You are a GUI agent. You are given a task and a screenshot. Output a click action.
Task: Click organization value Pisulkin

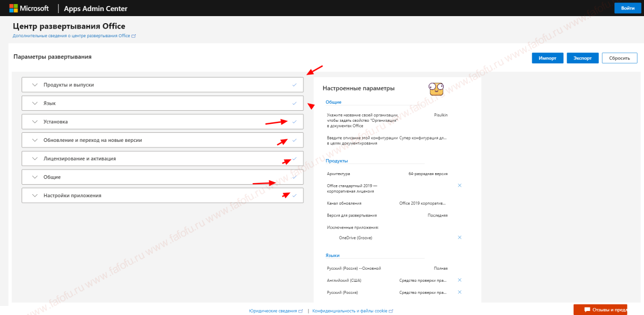point(441,115)
